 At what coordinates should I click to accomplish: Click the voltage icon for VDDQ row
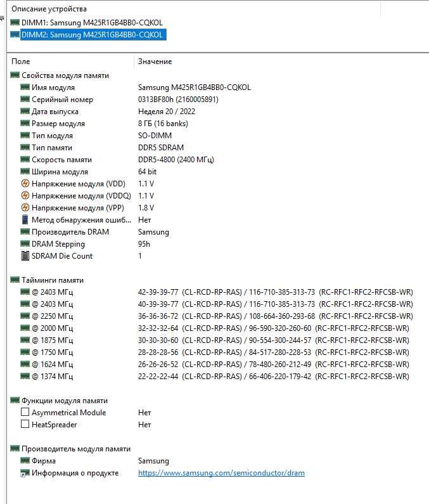25,195
